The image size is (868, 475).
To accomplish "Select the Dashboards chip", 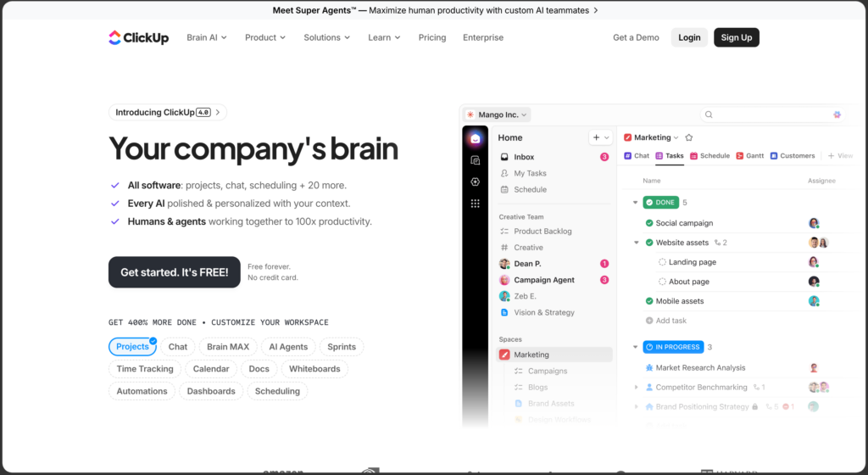I will pos(211,391).
